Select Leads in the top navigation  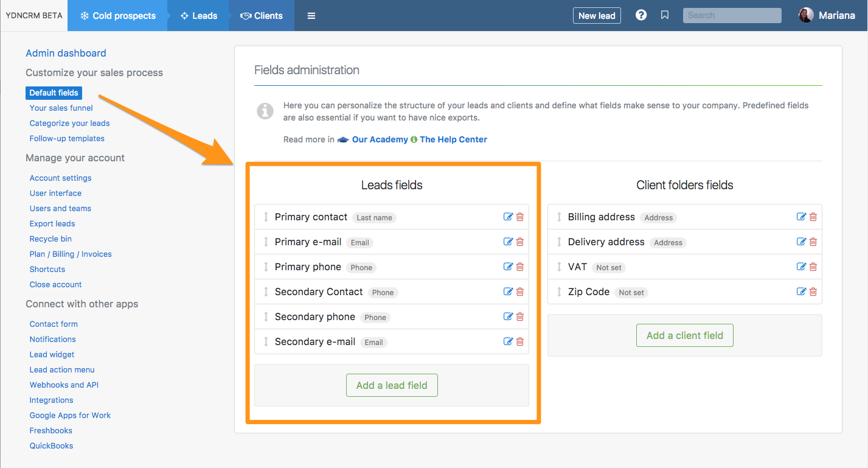pyautogui.click(x=198, y=16)
